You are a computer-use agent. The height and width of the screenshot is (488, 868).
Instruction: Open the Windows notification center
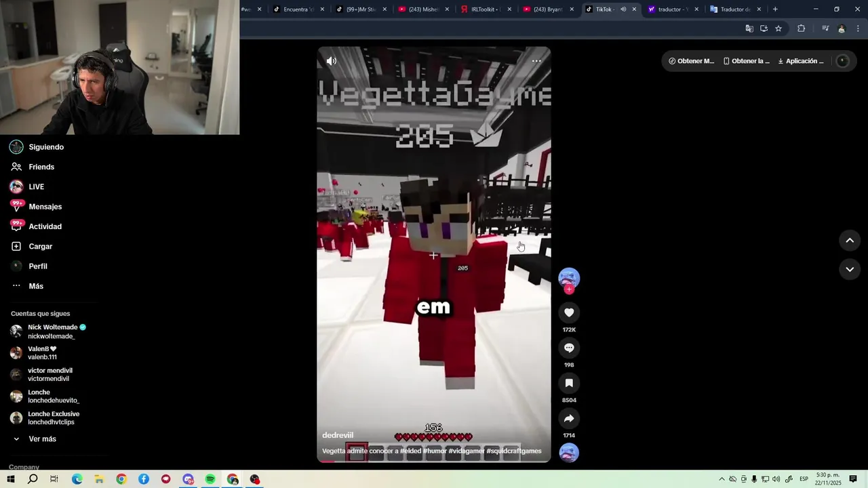pyautogui.click(x=853, y=479)
